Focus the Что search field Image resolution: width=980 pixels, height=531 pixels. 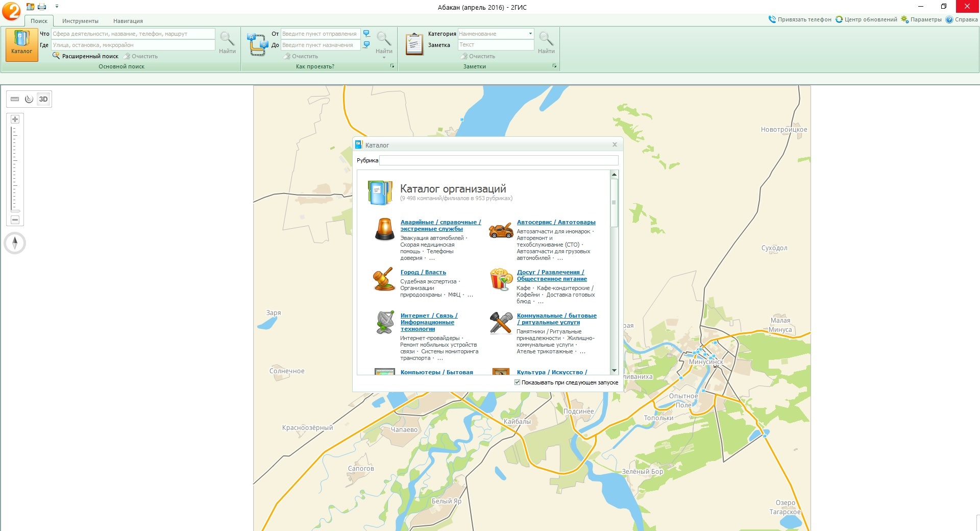(x=133, y=34)
